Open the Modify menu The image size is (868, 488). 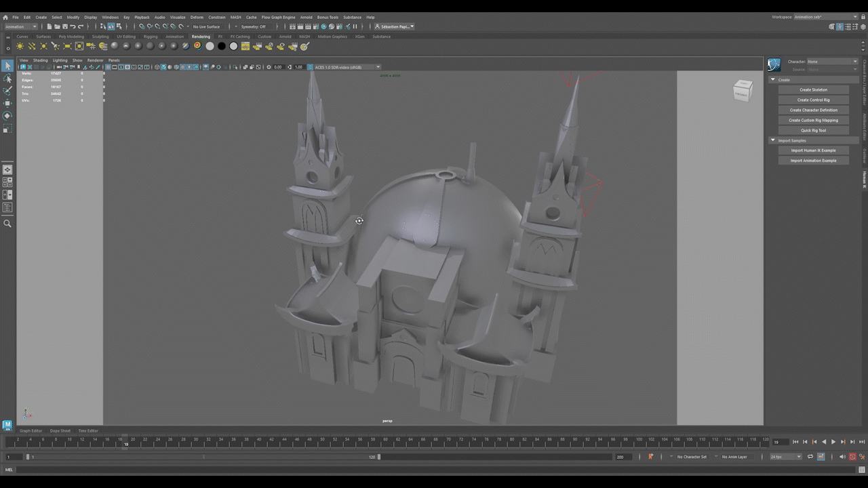pyautogui.click(x=73, y=17)
